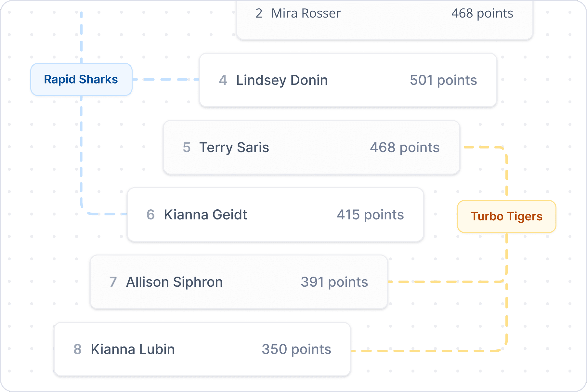Image resolution: width=587 pixels, height=392 pixels.
Task: Open Lindsey Donin's leaderboard card
Action: click(x=348, y=80)
